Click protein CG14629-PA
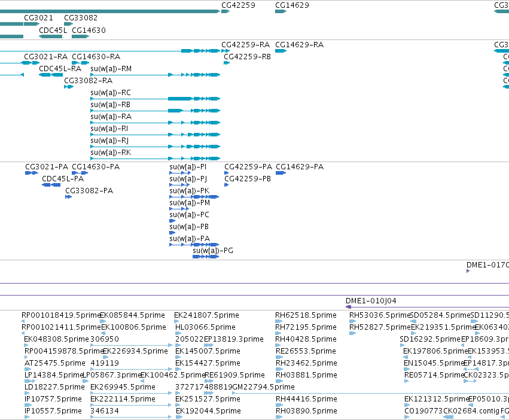The height and width of the screenshot is (420, 509). click(x=300, y=167)
